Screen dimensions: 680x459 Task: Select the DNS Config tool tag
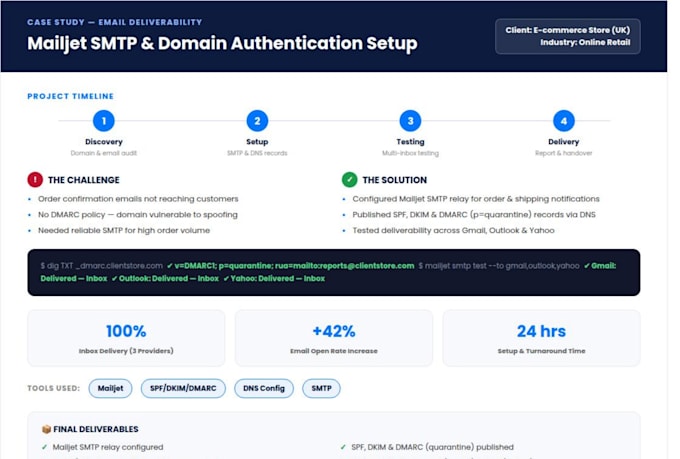tap(264, 388)
